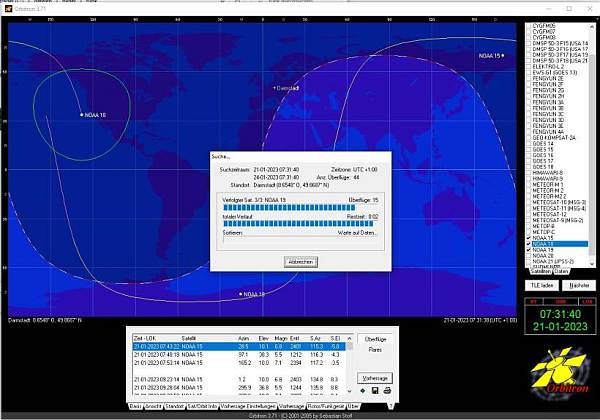Click the save predictions floppy disk icon
The height and width of the screenshot is (420, 600).
pyautogui.click(x=375, y=391)
